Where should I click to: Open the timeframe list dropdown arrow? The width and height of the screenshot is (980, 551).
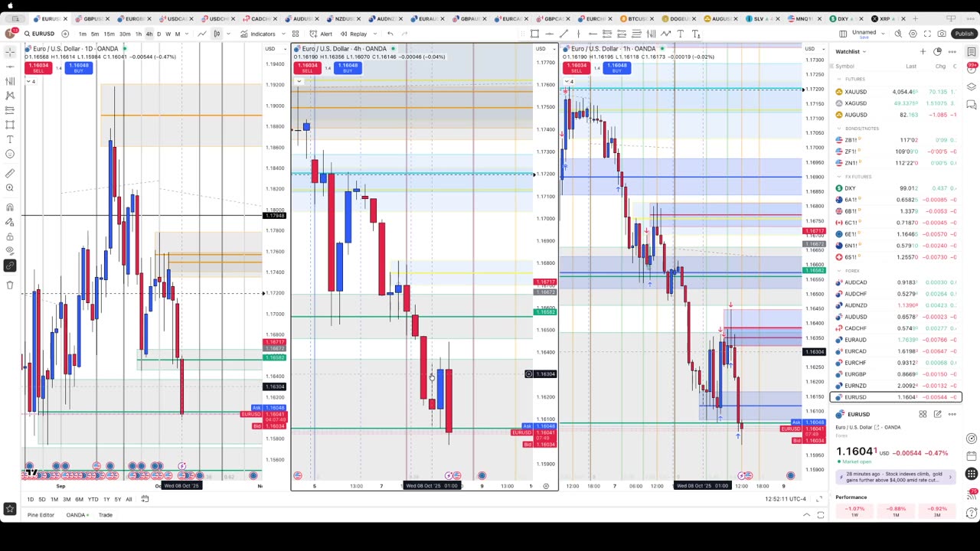[x=188, y=34]
